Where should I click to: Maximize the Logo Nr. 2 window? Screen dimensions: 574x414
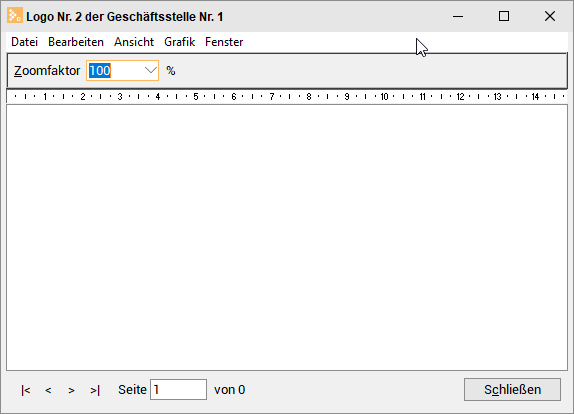pyautogui.click(x=504, y=16)
